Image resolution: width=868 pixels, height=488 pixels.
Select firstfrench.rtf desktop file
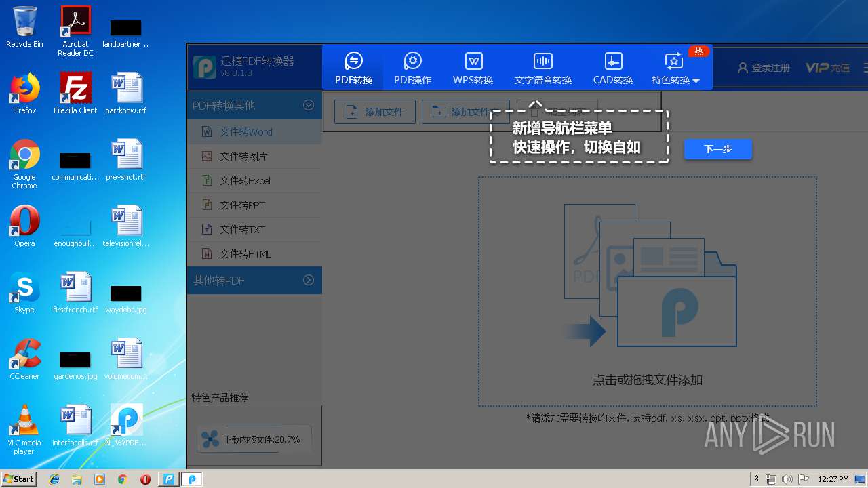75,293
